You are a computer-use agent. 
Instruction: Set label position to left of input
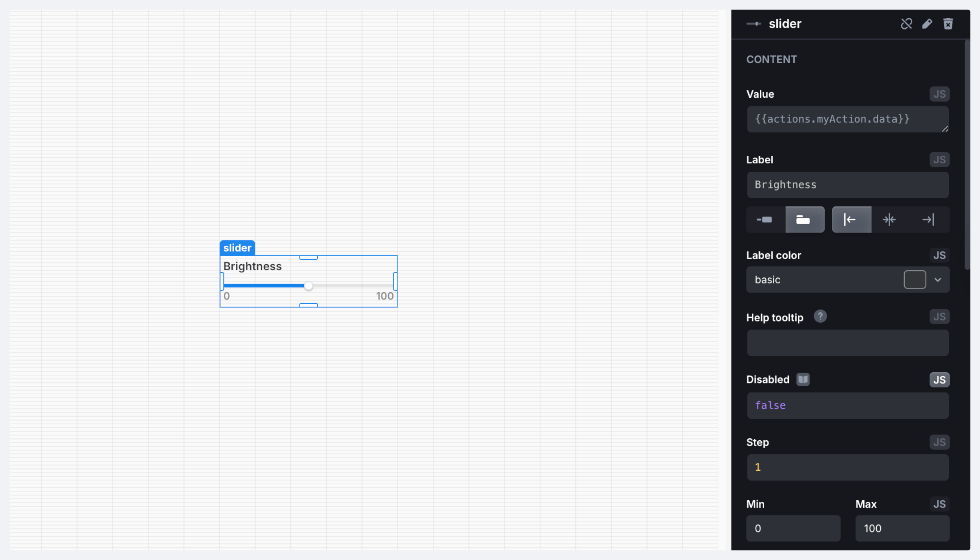coord(765,219)
